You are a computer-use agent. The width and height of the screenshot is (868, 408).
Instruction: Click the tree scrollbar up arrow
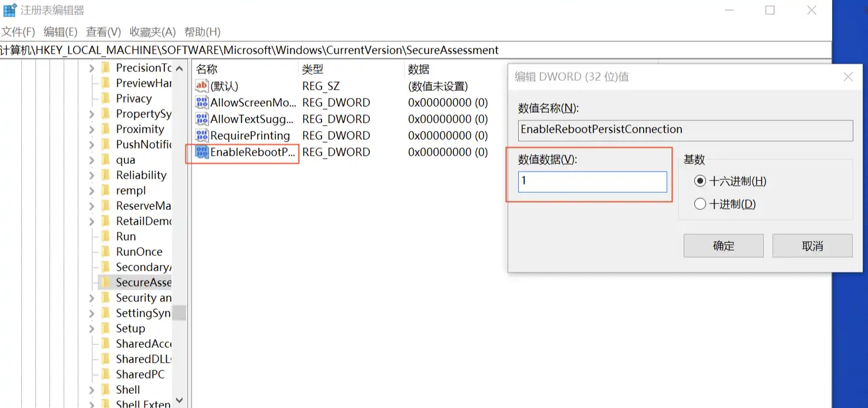click(180, 68)
